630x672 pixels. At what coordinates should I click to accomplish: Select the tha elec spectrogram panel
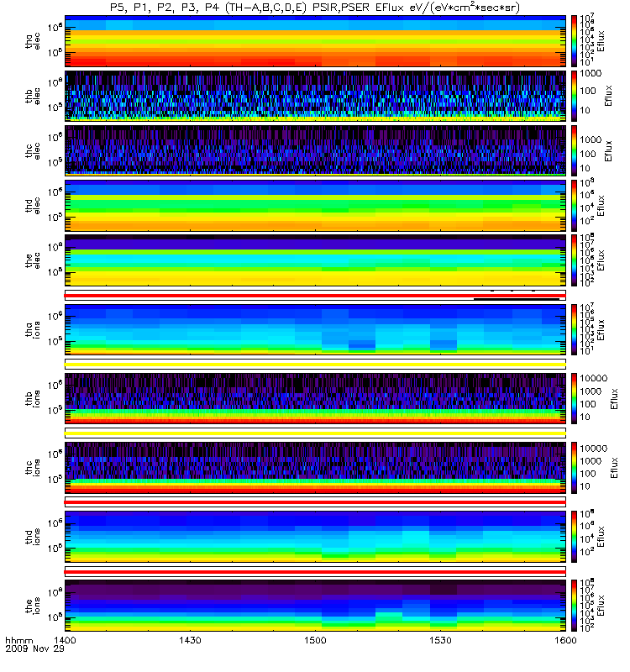point(316,41)
